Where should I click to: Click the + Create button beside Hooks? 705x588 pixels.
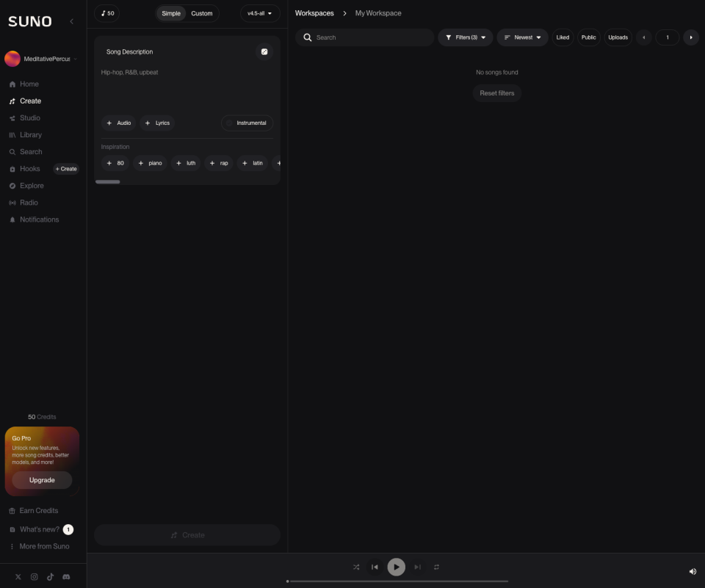(x=66, y=169)
